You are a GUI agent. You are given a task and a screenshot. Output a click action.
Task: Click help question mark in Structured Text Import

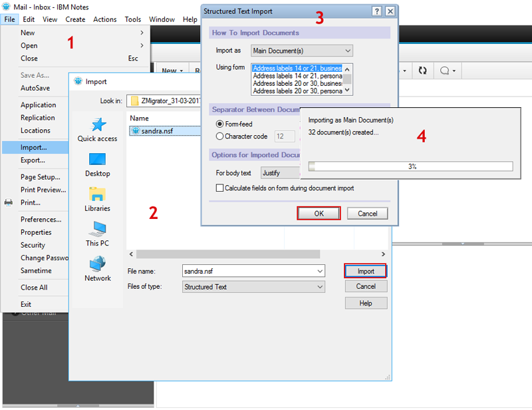coord(376,11)
